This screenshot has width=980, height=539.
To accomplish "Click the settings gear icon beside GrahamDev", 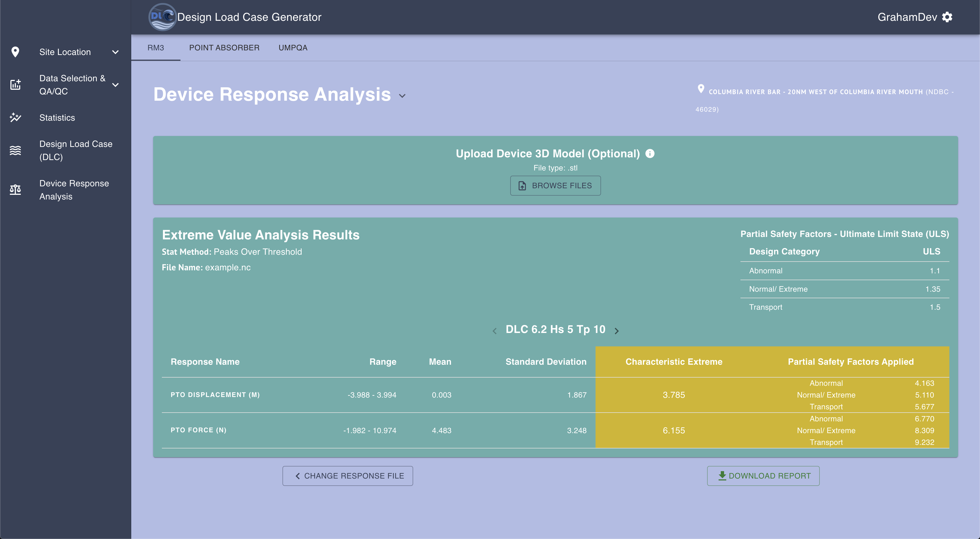I will tap(947, 17).
